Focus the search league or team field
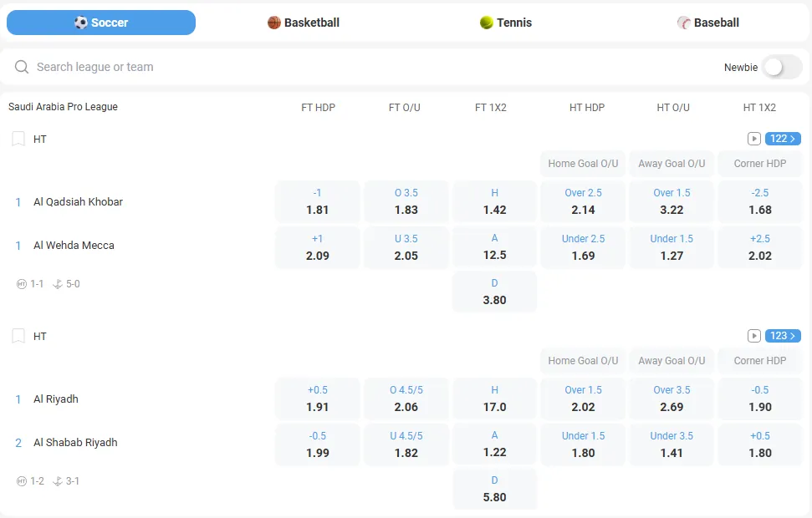Image resolution: width=812 pixels, height=518 pixels. (335, 67)
